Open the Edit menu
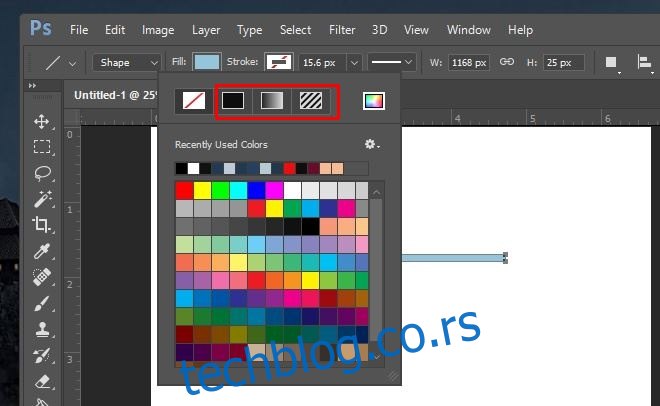 [x=115, y=30]
